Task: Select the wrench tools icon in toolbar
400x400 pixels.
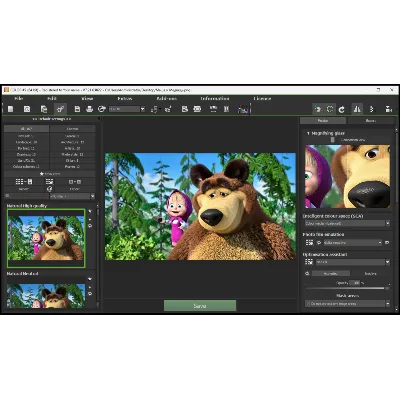Action: 61,109
